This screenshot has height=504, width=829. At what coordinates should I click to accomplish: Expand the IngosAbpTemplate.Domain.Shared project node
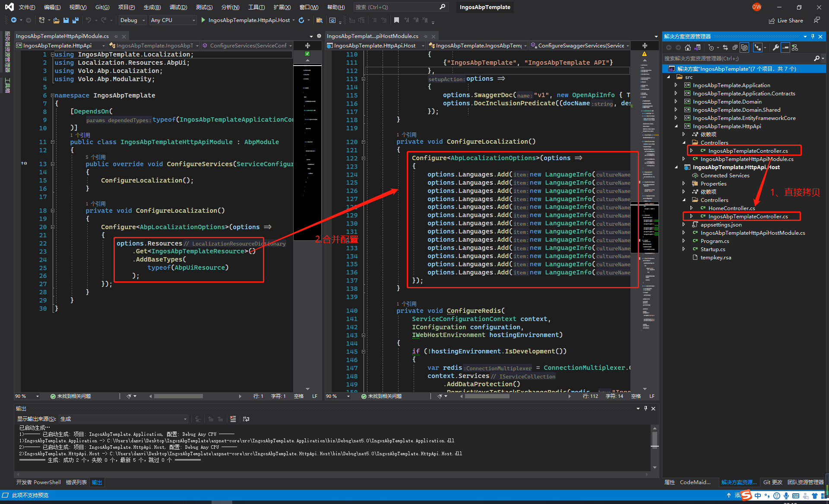pos(676,110)
